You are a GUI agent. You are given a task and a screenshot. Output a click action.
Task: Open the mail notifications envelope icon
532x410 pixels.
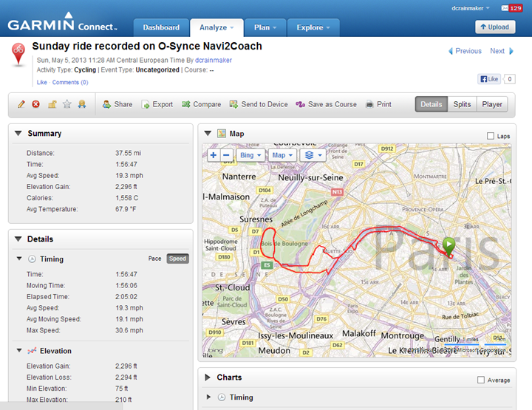[x=505, y=8]
